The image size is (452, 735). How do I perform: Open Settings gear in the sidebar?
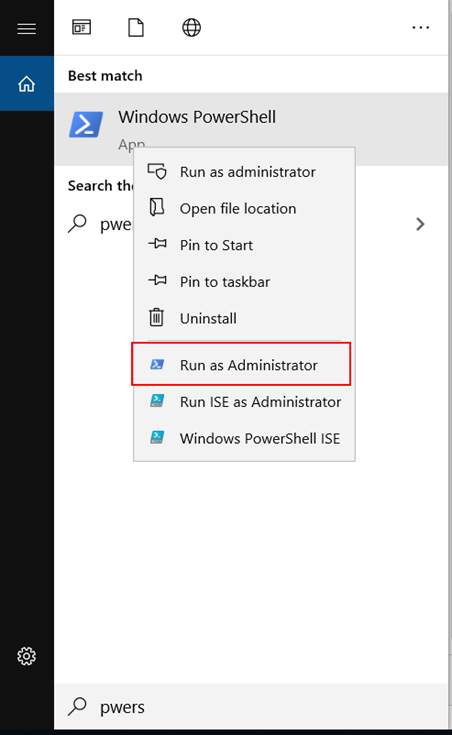[26, 656]
